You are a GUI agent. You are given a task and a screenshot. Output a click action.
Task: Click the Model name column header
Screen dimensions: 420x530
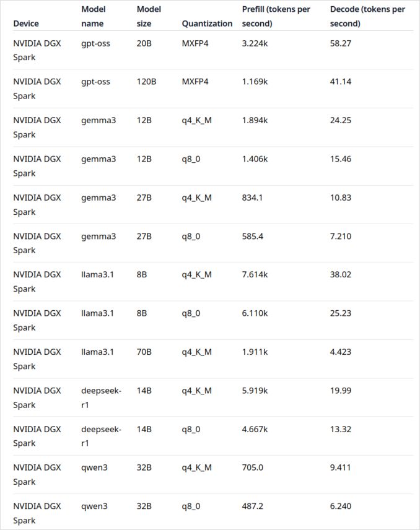[92, 17]
